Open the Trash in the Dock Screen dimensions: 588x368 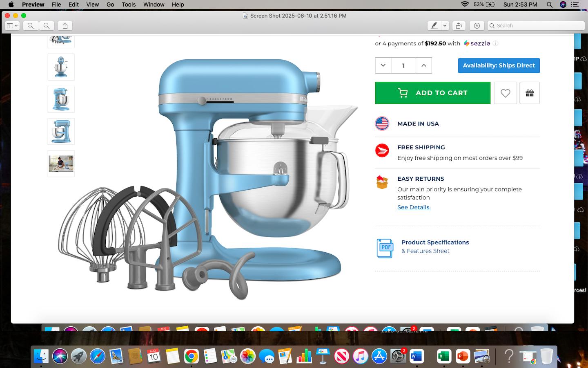pyautogui.click(x=546, y=356)
